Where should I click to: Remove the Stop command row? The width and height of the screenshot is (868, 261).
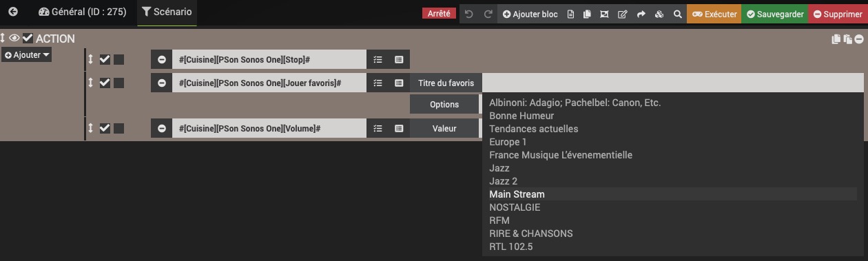click(x=161, y=60)
